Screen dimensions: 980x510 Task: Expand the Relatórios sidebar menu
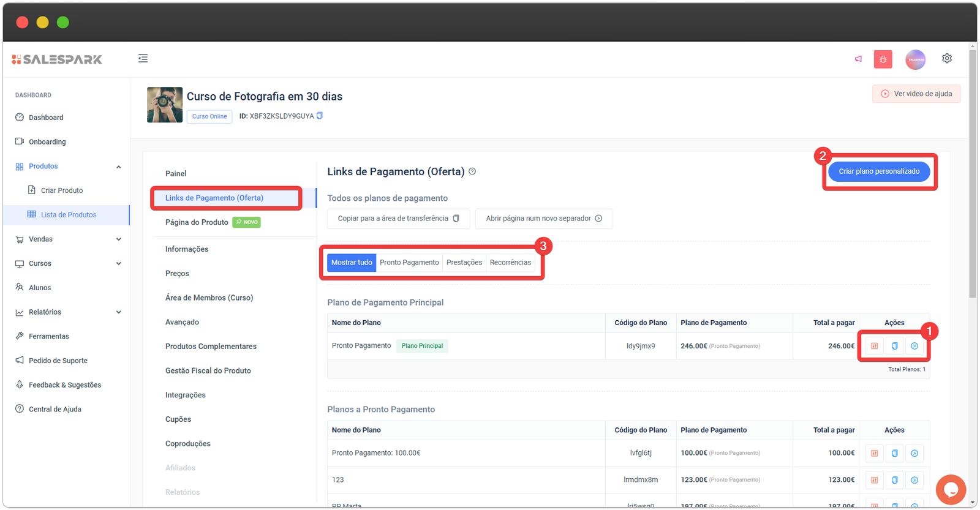pyautogui.click(x=119, y=312)
